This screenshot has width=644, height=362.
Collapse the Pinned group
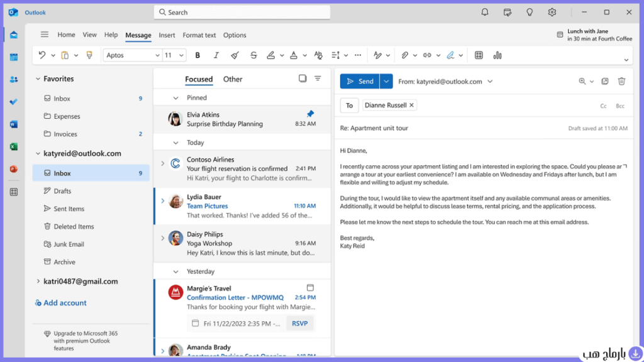(176, 98)
